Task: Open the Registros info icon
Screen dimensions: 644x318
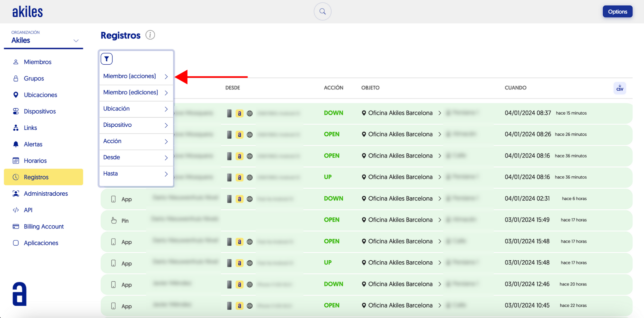Action: [150, 35]
